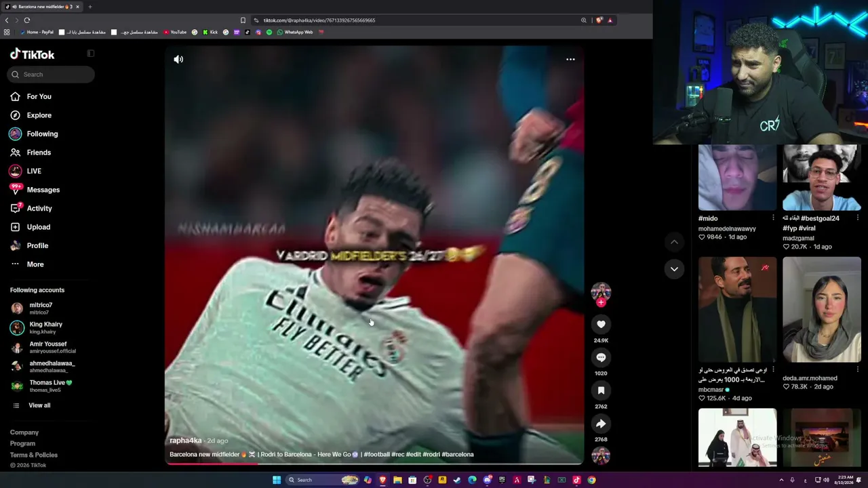Open the Home - PayPal bookmark
868x488 pixels.
point(37,32)
